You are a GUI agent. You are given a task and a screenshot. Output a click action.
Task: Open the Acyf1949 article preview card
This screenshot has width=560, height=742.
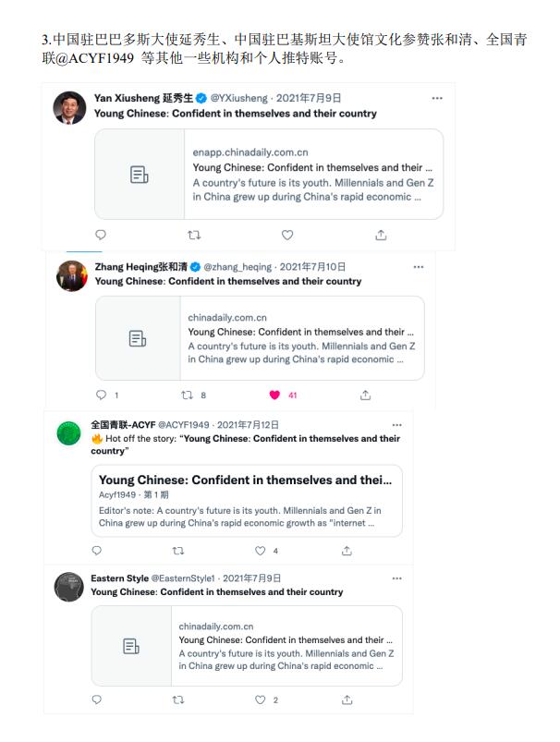pos(246,500)
